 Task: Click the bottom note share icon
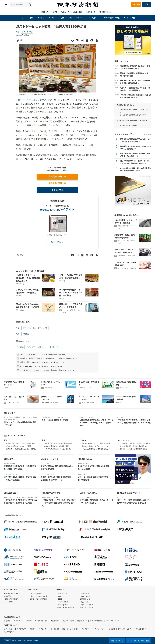point(82,255)
